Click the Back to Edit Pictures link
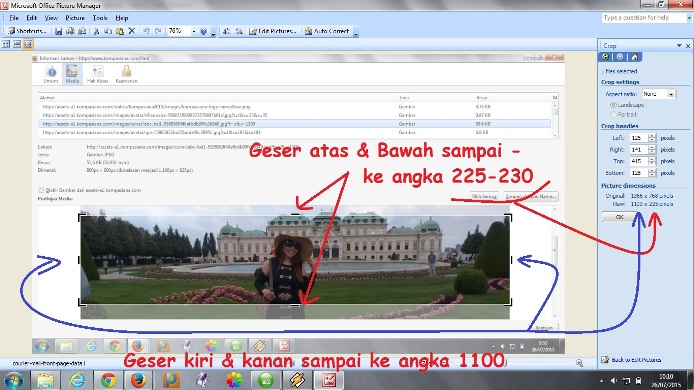 click(x=636, y=359)
